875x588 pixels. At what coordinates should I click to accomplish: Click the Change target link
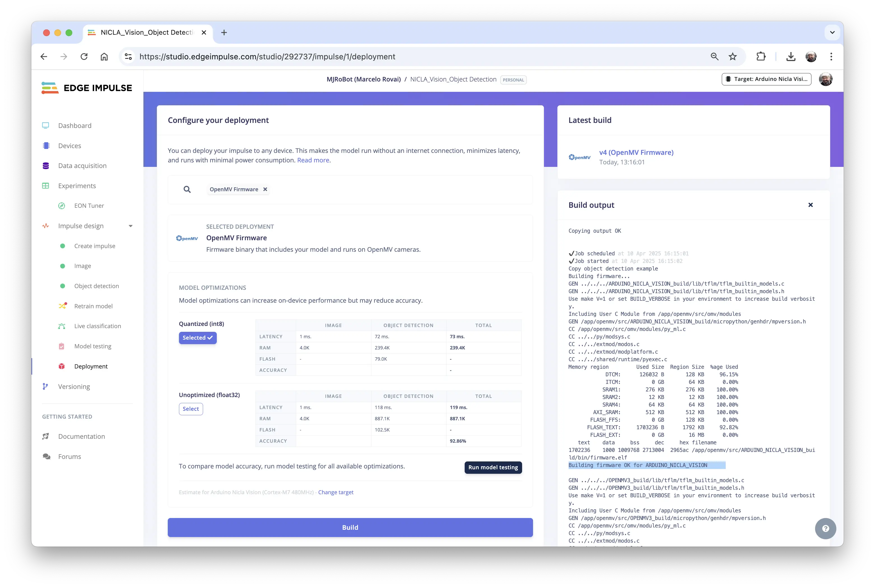coord(336,492)
